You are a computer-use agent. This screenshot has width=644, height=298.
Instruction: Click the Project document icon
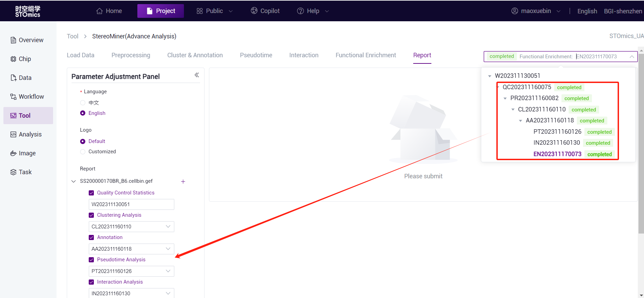point(149,11)
